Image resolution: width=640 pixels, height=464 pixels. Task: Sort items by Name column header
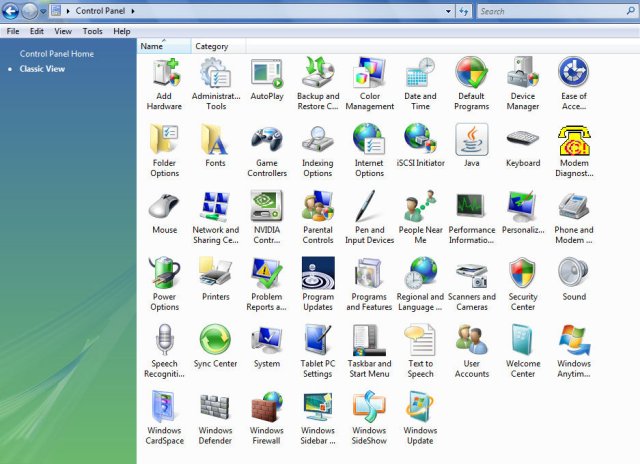164,46
